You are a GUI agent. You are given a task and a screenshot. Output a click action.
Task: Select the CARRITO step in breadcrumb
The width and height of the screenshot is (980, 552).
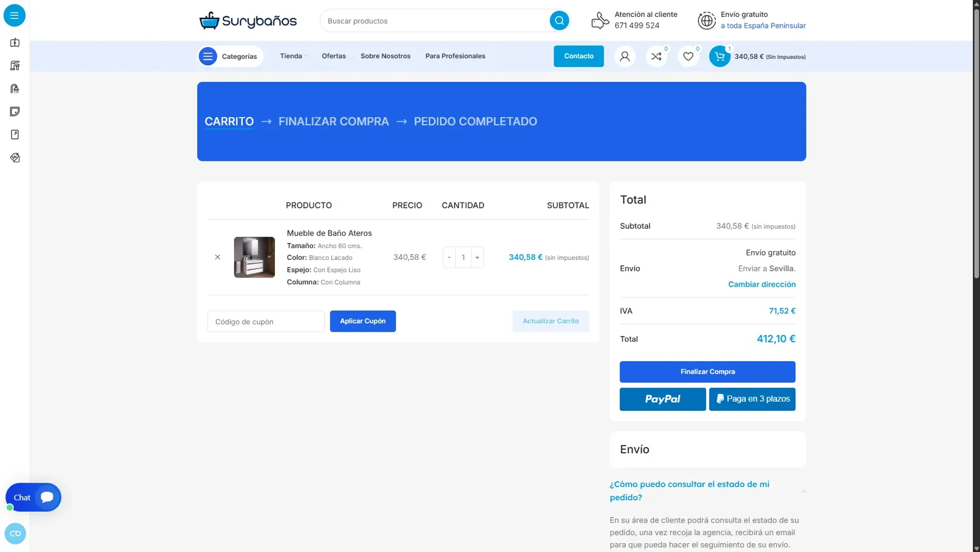(229, 122)
